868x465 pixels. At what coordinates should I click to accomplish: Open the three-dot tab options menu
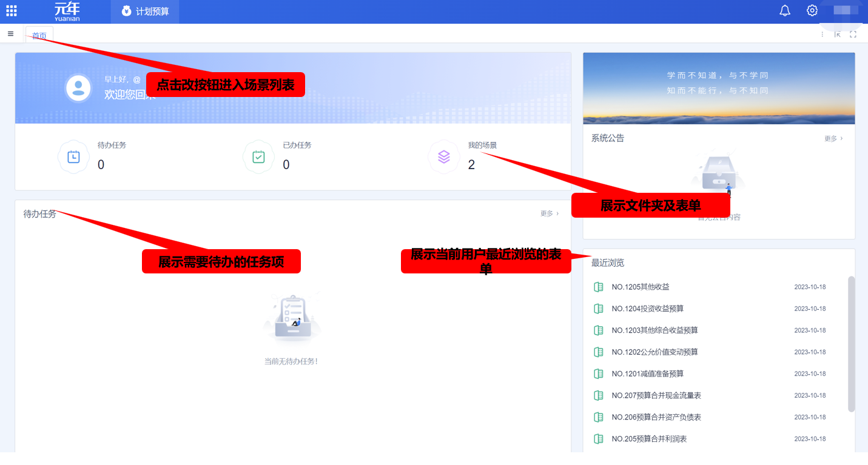click(x=823, y=35)
